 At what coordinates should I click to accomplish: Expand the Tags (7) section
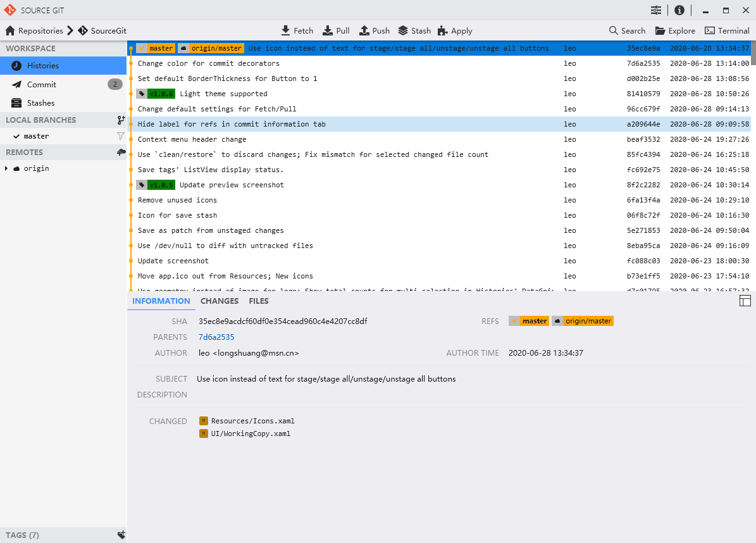[23, 535]
